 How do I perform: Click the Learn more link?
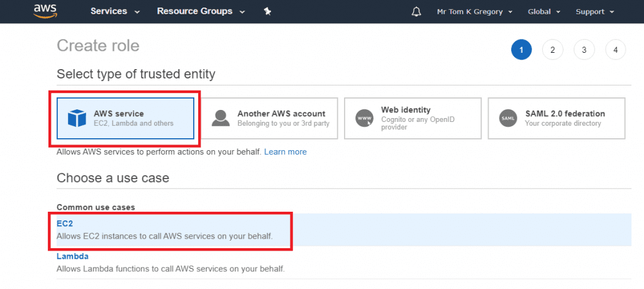pyautogui.click(x=286, y=152)
